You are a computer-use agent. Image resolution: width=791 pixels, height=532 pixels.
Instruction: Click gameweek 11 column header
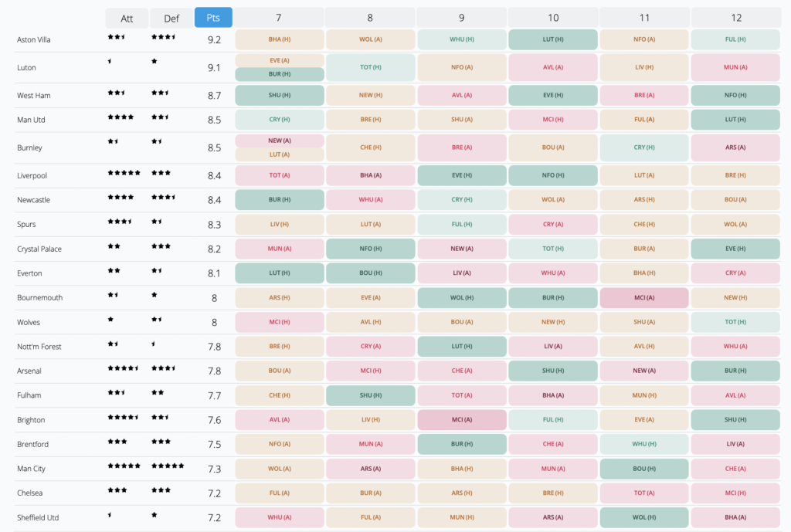click(644, 18)
